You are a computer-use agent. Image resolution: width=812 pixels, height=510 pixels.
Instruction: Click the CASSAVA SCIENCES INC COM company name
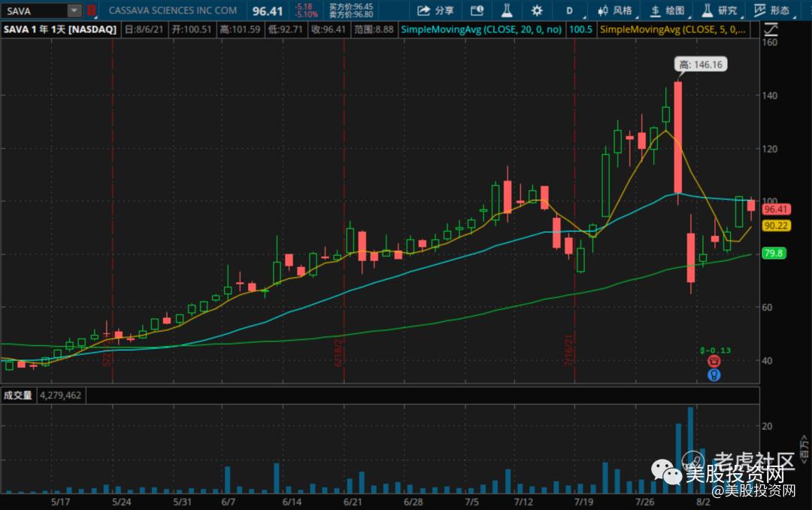point(173,11)
